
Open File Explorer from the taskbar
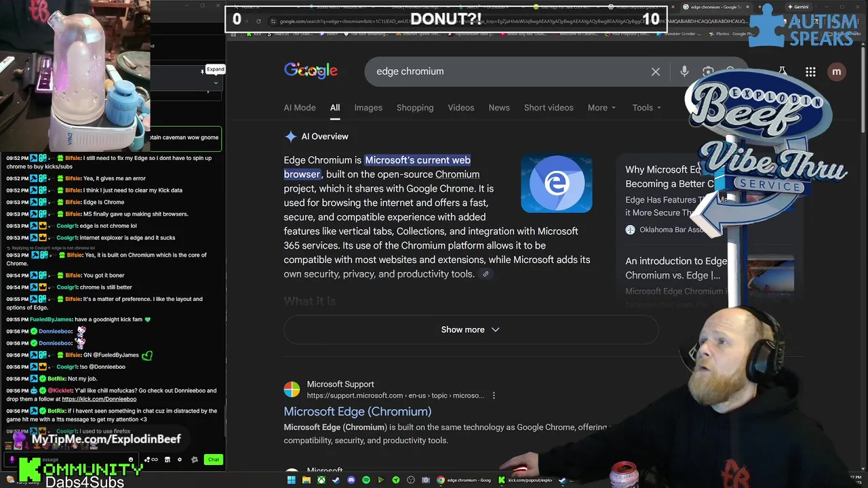[307, 480]
